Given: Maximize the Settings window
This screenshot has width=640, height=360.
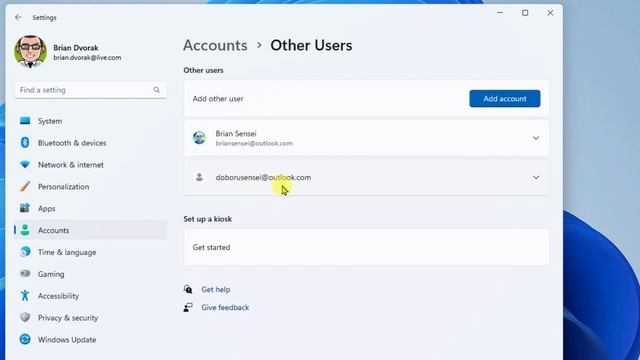Looking at the screenshot, I should (x=525, y=13).
